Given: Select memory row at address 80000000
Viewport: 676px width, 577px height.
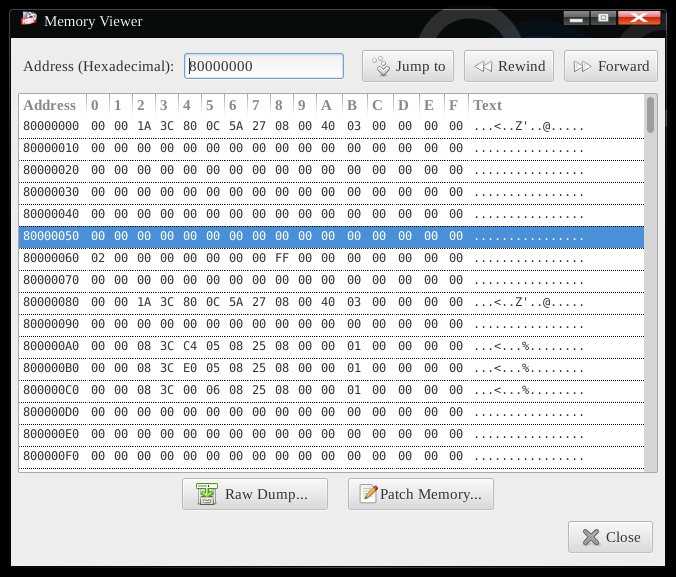Looking at the screenshot, I should click(x=330, y=126).
